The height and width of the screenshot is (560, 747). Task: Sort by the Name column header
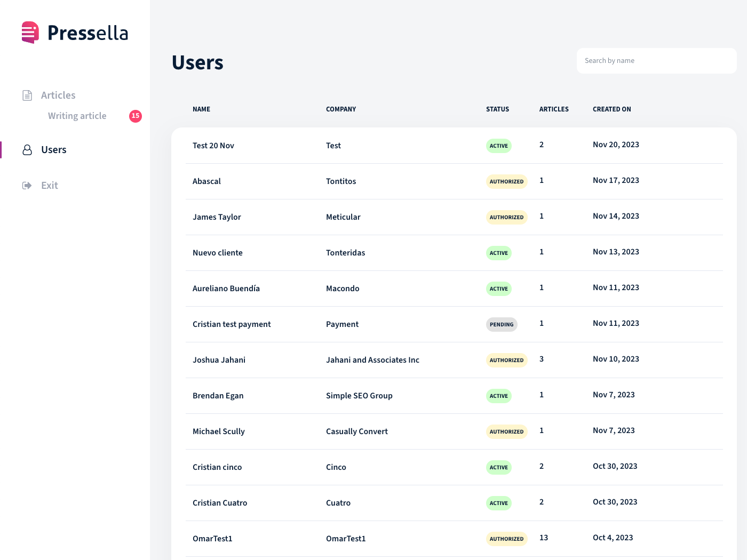201,109
